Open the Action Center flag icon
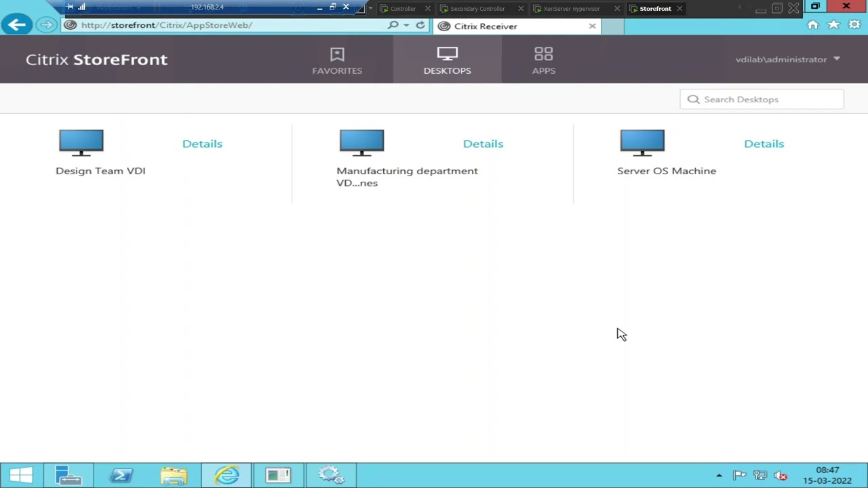The height and width of the screenshot is (488, 868). pos(740,476)
